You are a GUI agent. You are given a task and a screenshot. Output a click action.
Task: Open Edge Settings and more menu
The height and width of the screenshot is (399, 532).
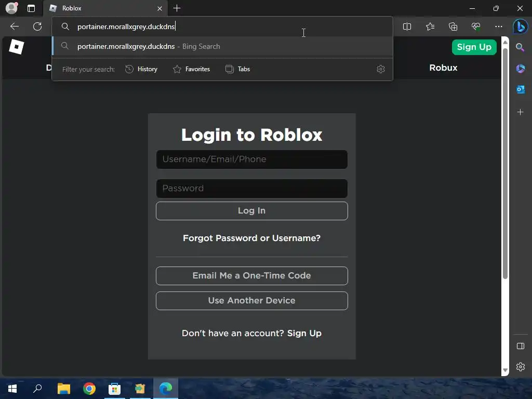[x=498, y=26]
